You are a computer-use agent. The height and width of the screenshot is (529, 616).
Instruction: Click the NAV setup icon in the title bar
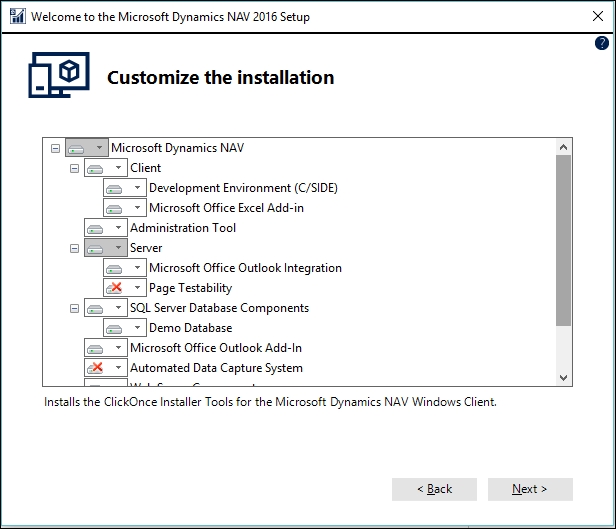coord(17,16)
